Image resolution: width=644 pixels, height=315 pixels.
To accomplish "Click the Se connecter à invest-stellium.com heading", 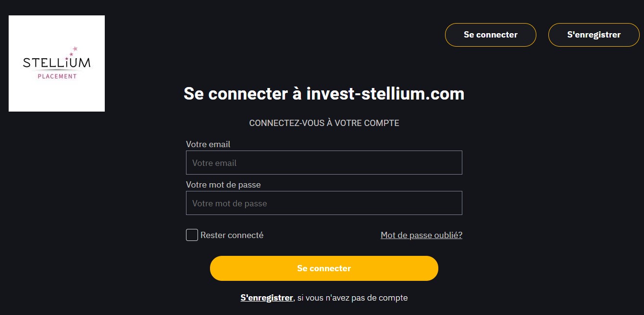I will tap(323, 94).
